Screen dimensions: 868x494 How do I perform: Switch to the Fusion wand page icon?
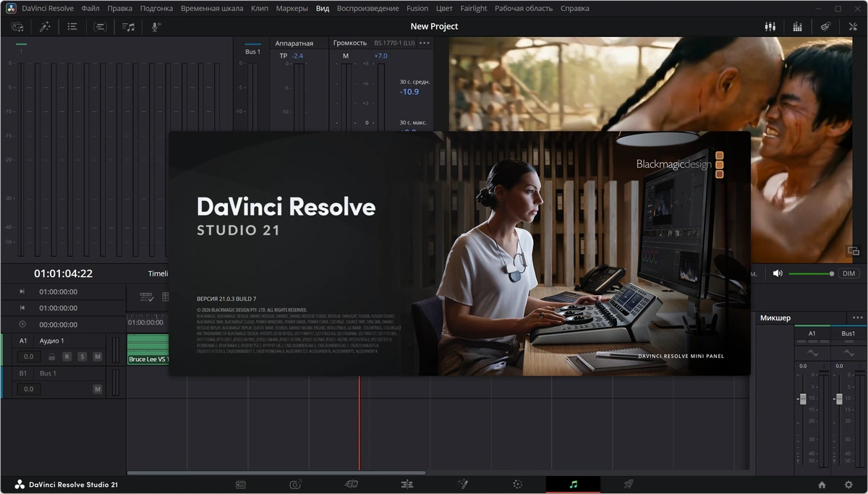pos(463,484)
